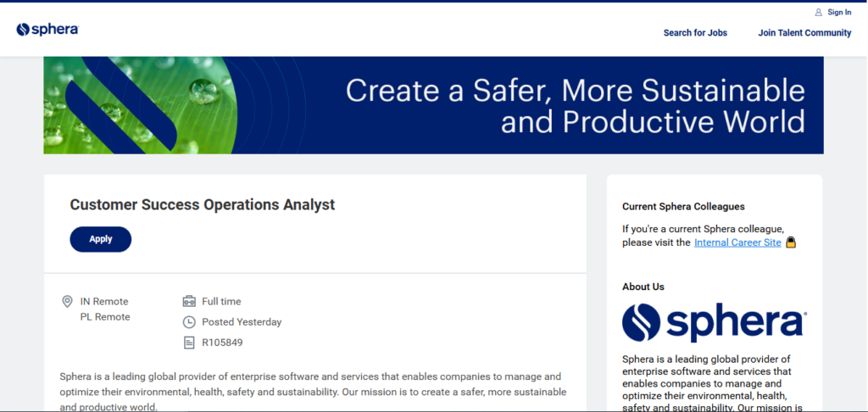
Task: Click the Posted Yesterday clock icon
Action: pos(189,322)
